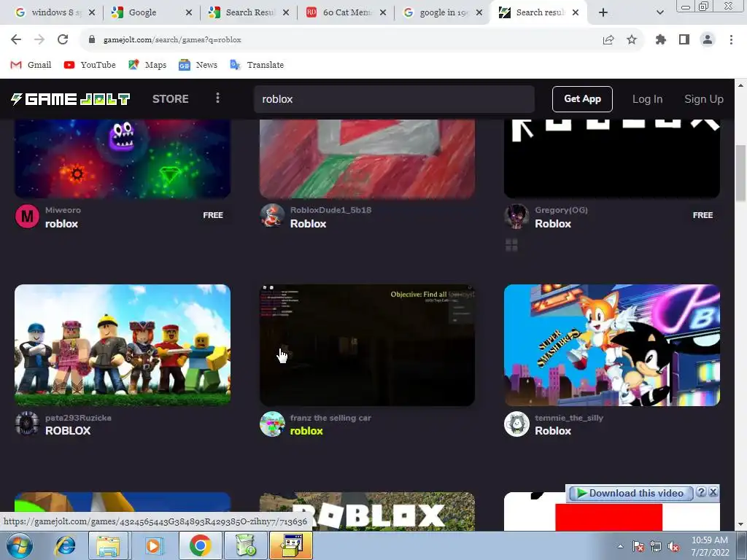Image resolution: width=747 pixels, height=560 pixels.
Task: Toggle the Chrome side panel icon
Action: pos(684,39)
